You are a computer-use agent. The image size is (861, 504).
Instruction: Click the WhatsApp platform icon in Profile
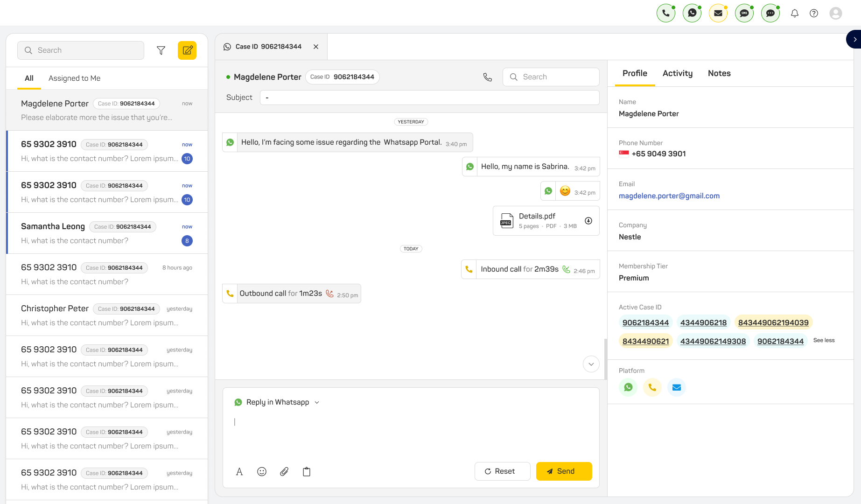tap(628, 387)
